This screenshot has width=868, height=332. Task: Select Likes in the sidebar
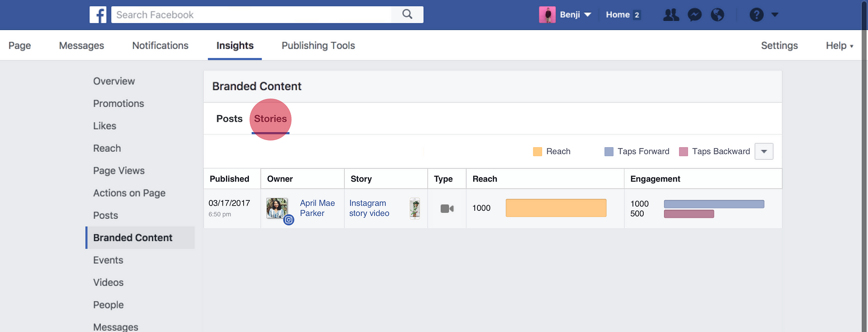tap(104, 126)
